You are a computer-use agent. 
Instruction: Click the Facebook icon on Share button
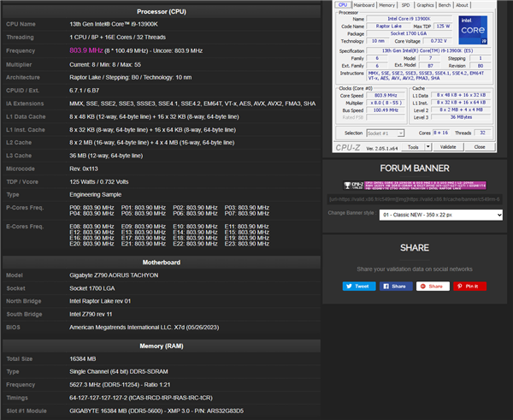tap(386, 286)
